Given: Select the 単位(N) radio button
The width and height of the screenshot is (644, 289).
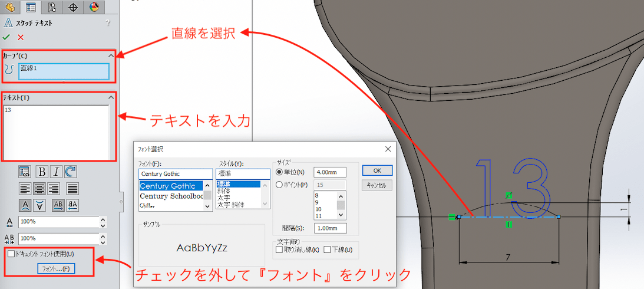Looking at the screenshot, I should pos(279,172).
